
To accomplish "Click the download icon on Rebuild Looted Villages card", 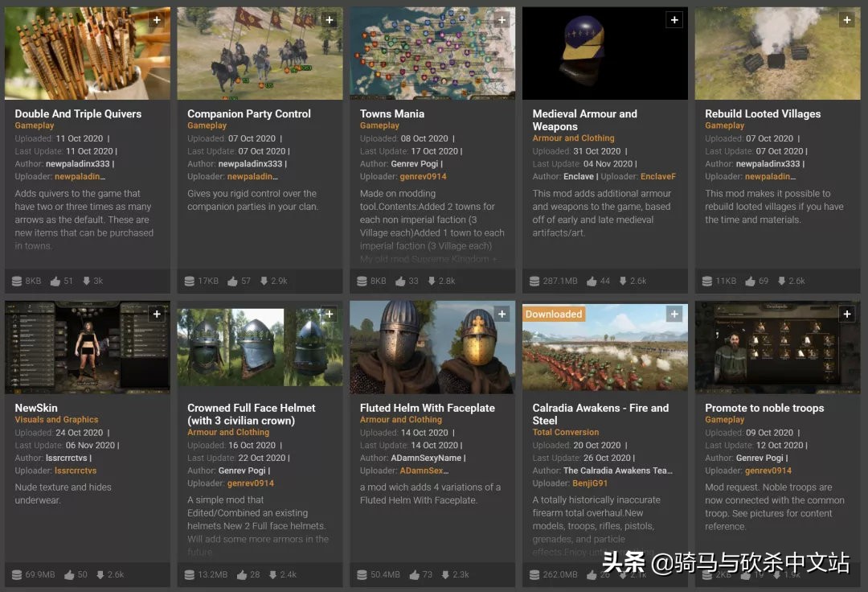I will (782, 281).
